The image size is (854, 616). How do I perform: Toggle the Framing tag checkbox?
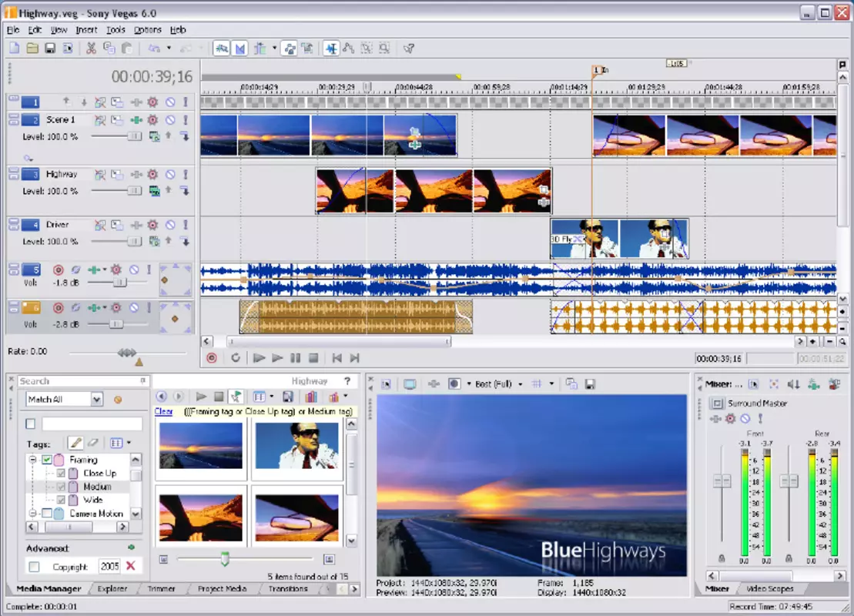point(47,460)
